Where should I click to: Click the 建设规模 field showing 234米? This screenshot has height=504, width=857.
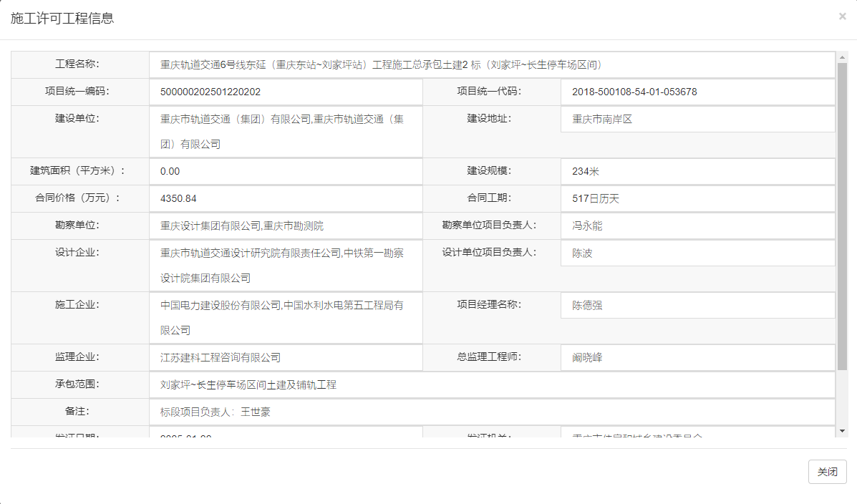click(x=697, y=171)
